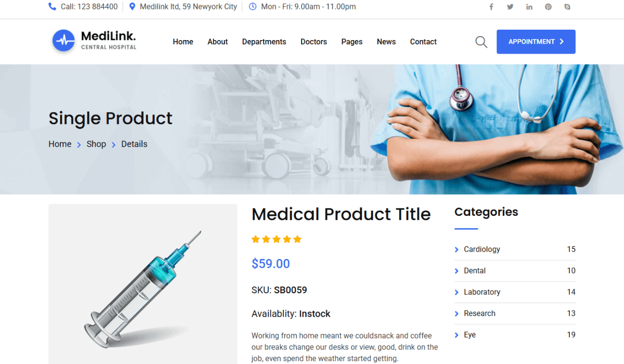Screen dimensions: 624x364
Task: Open the Twitter social icon
Action: coord(510,7)
